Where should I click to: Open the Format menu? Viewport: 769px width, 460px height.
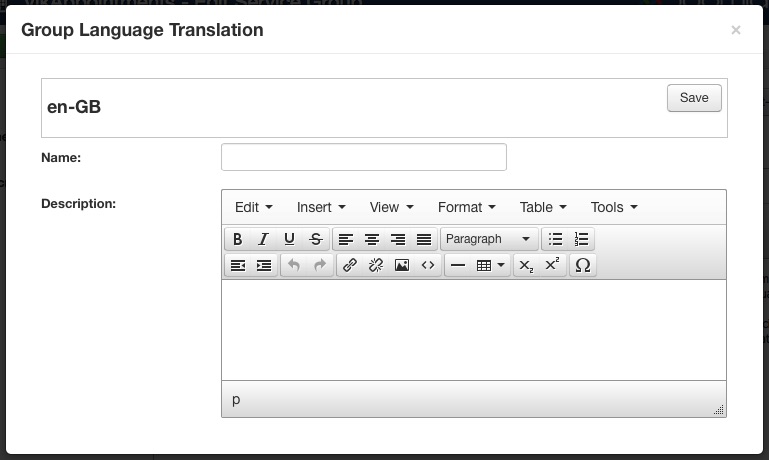466,207
